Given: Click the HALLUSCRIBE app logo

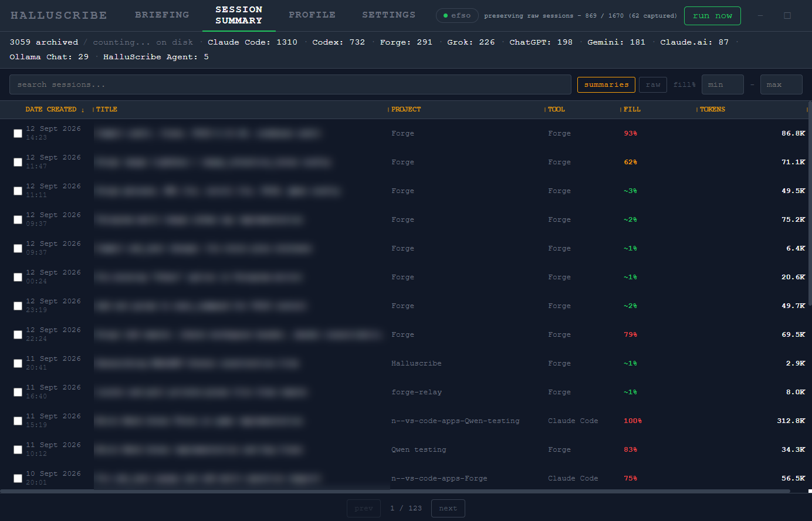Looking at the screenshot, I should click(x=59, y=15).
